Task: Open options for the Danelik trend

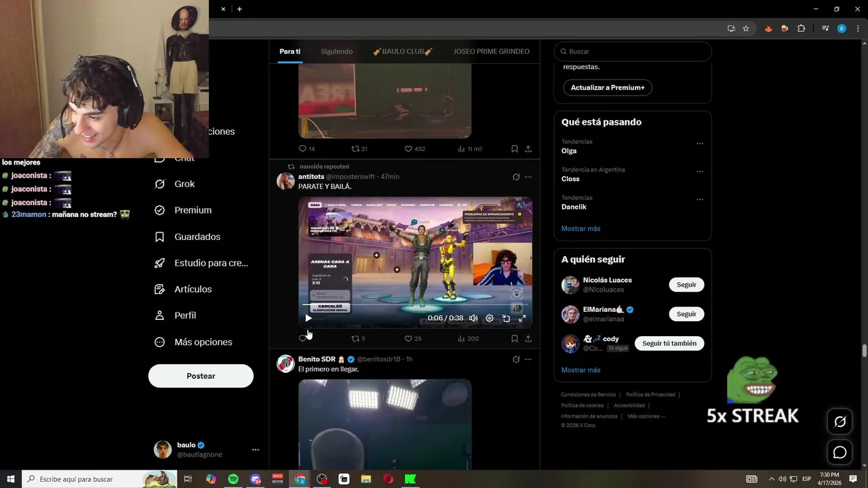Action: pos(700,199)
